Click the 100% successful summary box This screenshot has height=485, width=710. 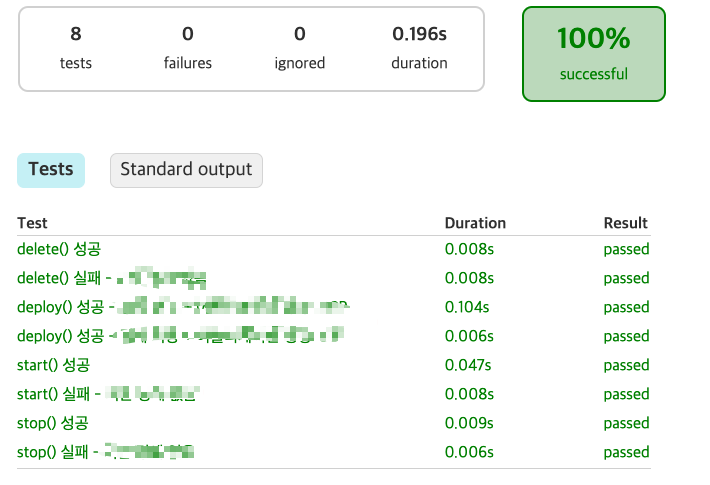(x=594, y=54)
